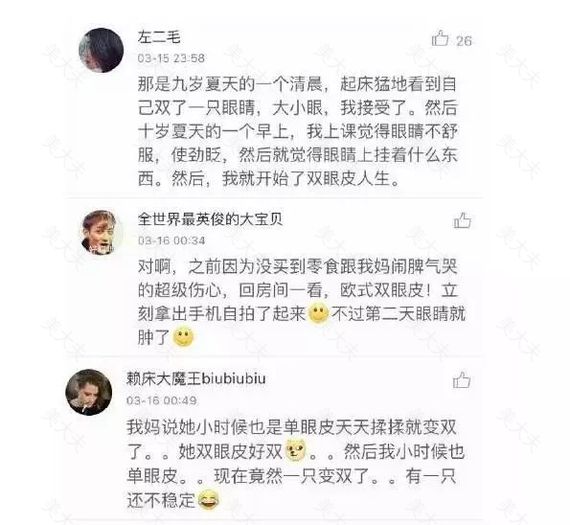Click the username 左二毛
The image size is (570, 525).
pyautogui.click(x=159, y=37)
